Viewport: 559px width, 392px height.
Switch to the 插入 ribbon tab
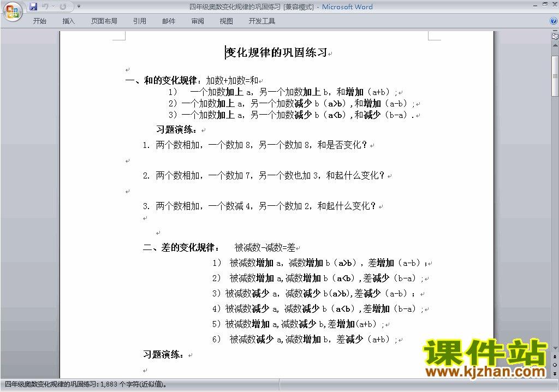(68, 21)
